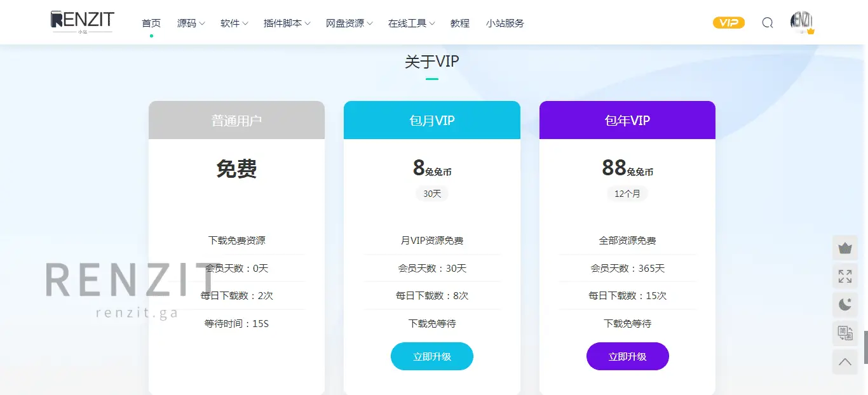This screenshot has width=868, height=395.
Task: Click 立即升级 for 包年VIP
Action: click(x=627, y=356)
